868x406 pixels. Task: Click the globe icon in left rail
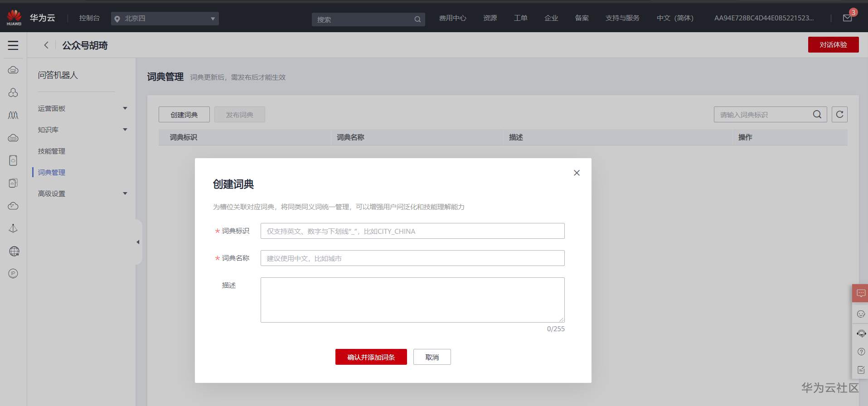[14, 251]
